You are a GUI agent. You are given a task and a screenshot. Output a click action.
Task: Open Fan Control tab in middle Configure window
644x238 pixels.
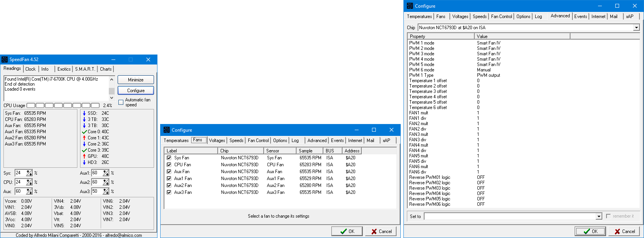258,140
